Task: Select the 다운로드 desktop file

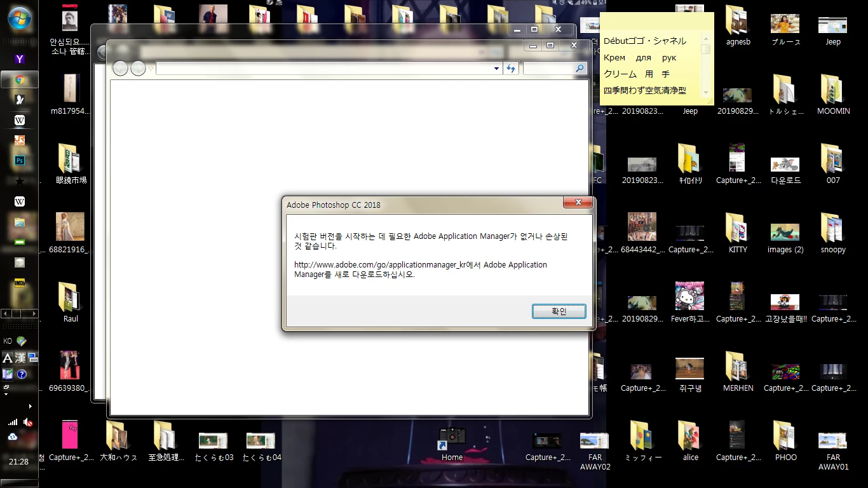Action: pos(785,170)
